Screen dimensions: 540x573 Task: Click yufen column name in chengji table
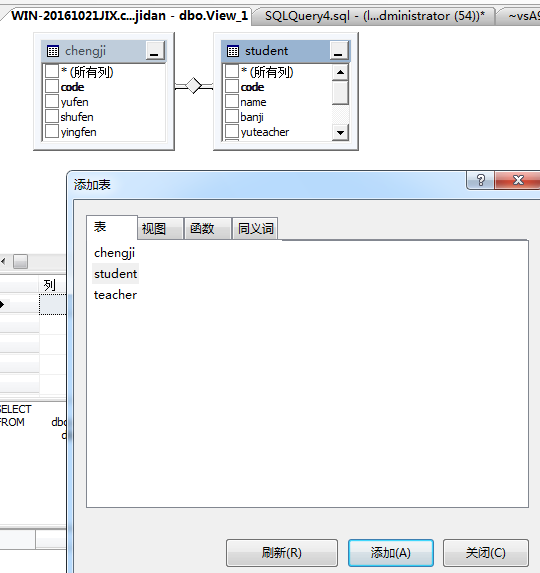click(75, 102)
